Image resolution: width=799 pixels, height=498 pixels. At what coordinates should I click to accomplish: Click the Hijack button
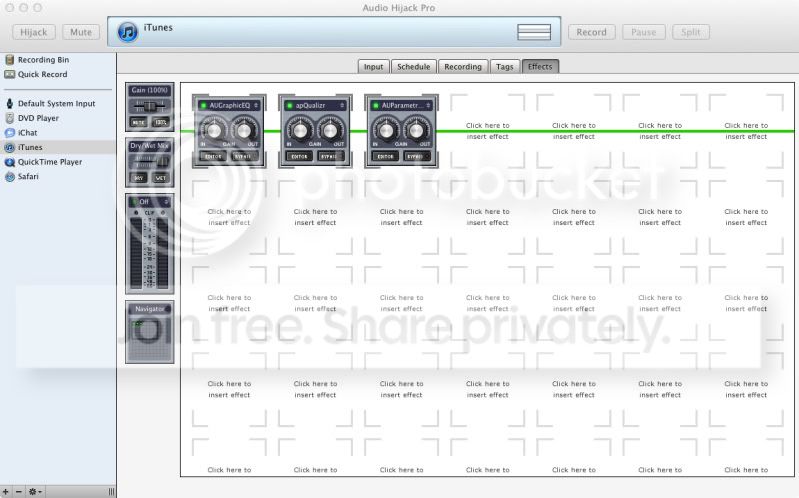pyautogui.click(x=34, y=32)
